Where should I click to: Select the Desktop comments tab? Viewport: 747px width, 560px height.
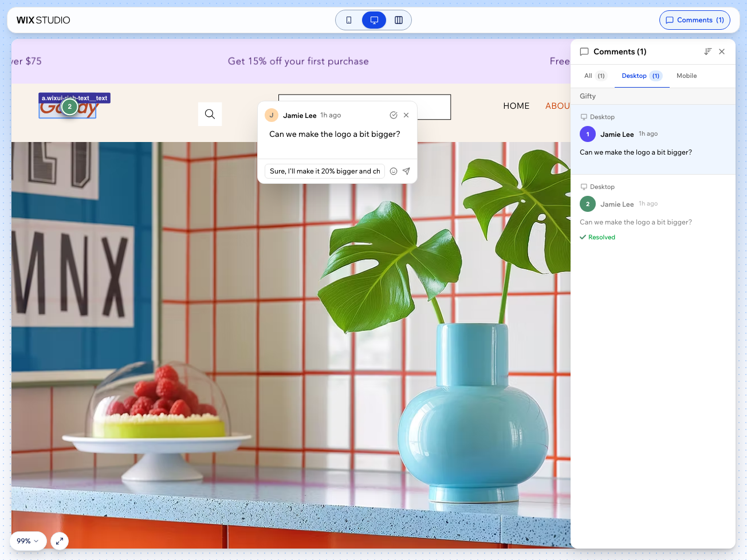(x=642, y=76)
